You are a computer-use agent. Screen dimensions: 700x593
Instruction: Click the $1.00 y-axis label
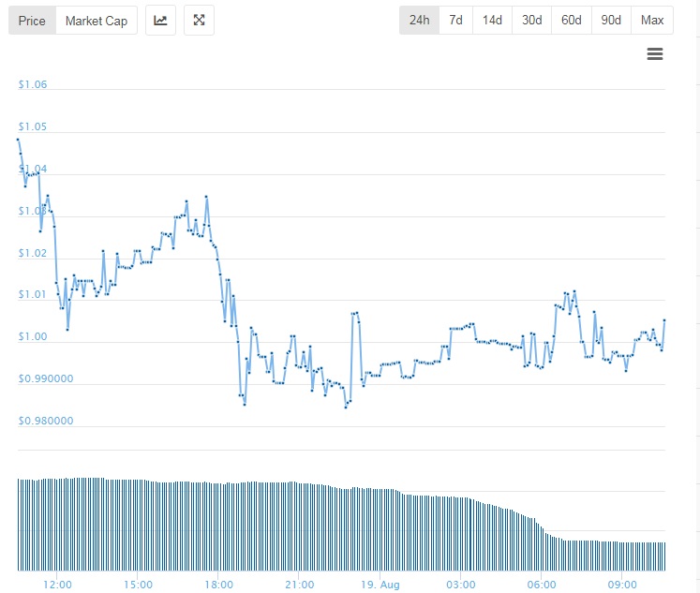32,336
